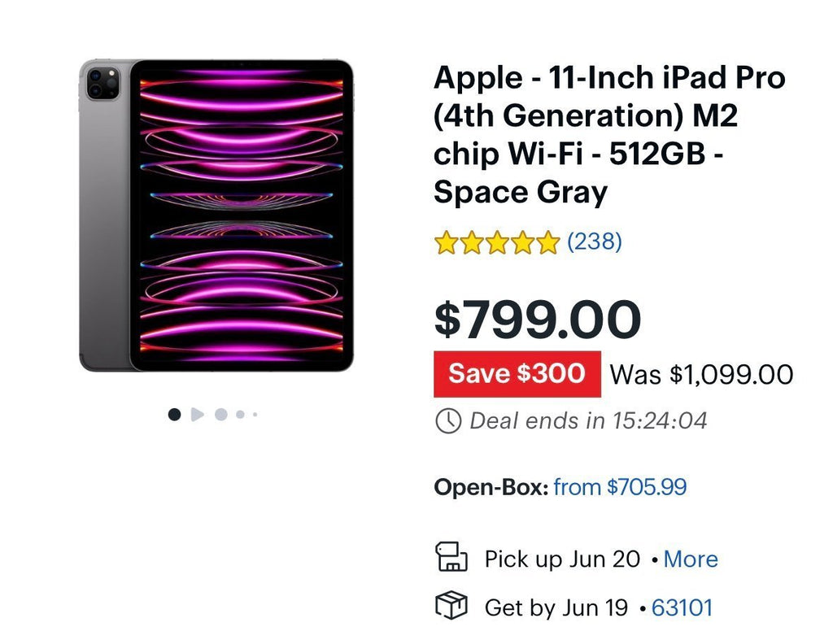The height and width of the screenshot is (644, 833).
Task: Expand the More pickup options
Action: [x=690, y=559]
